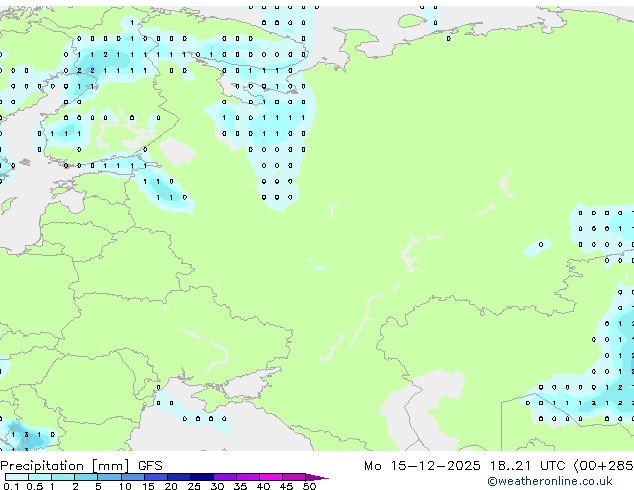Click the 10–15 mm legend color swatch
This screenshot has height=490, width=634.
(133, 477)
